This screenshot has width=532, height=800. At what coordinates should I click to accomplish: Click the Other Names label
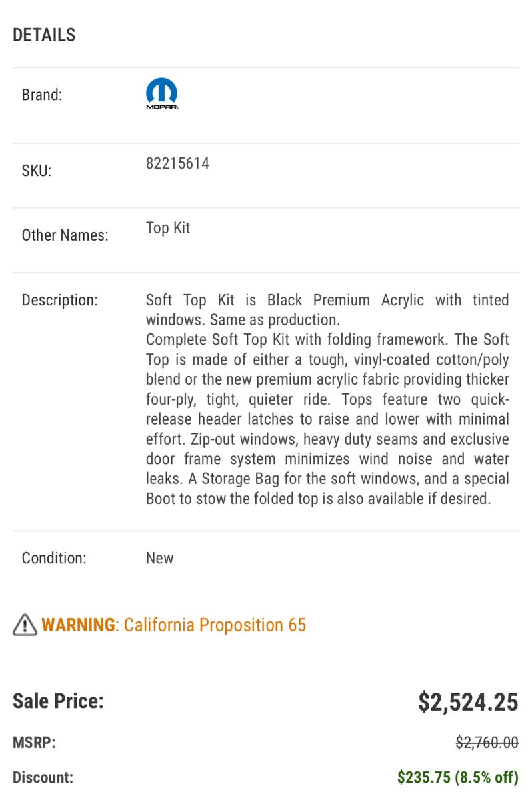[x=65, y=235]
